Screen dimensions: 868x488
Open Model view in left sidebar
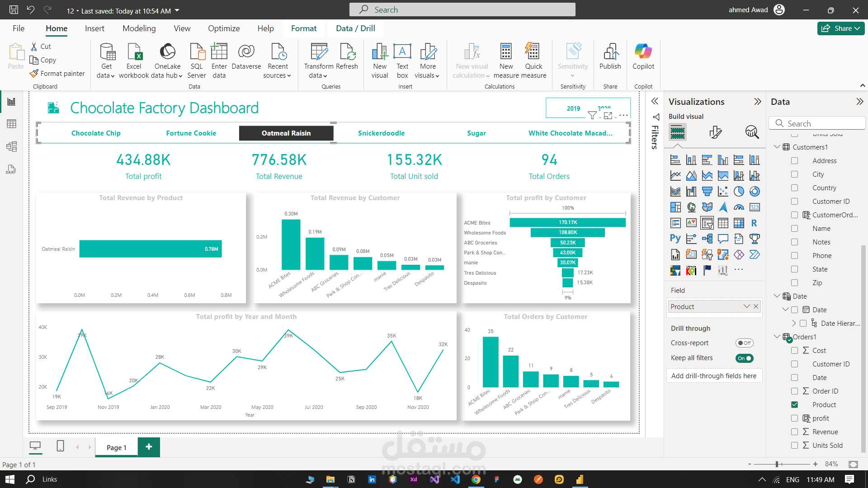pos(11,146)
